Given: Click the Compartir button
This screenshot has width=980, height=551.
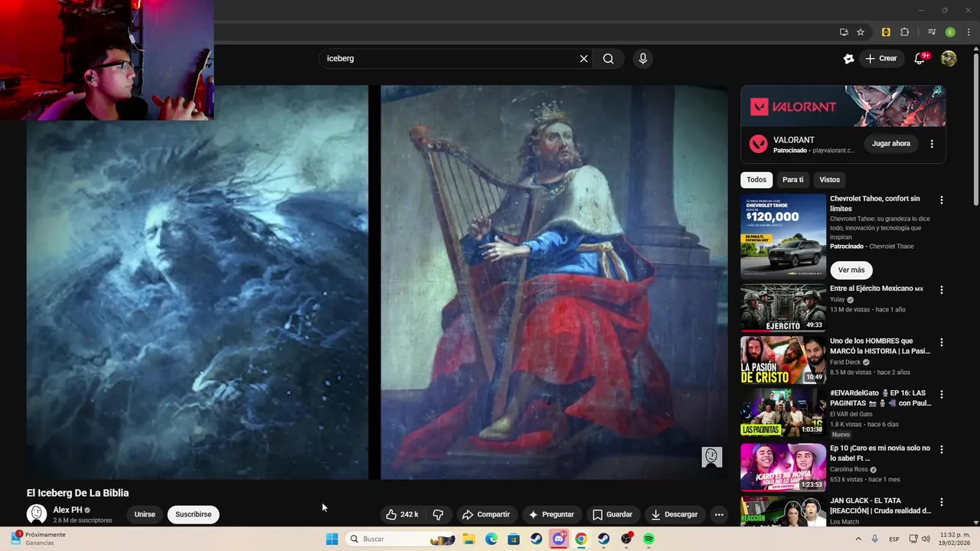Looking at the screenshot, I should click(486, 514).
